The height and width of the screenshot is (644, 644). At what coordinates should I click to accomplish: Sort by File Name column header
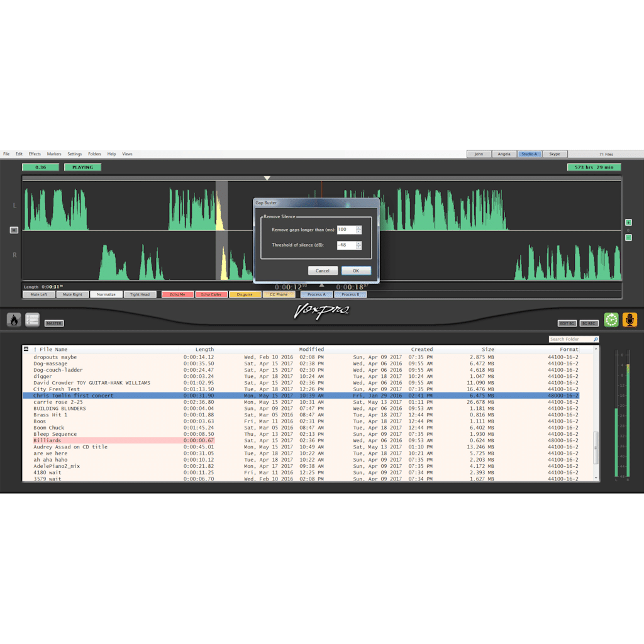[x=53, y=349]
